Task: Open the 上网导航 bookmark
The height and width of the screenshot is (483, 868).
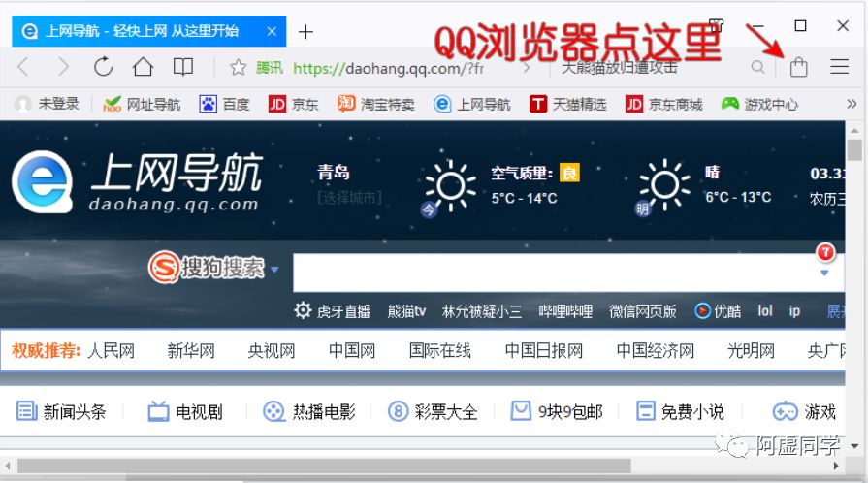Action: tap(472, 104)
